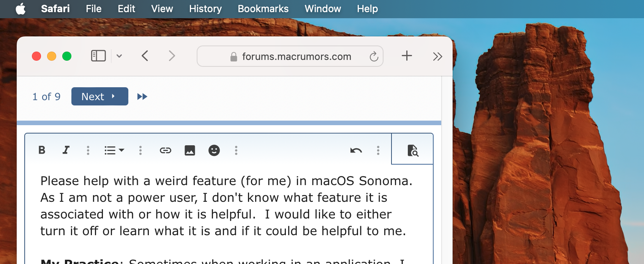This screenshot has width=644, height=264.
Task: Reload the macrumors forum page
Action: [x=374, y=57]
